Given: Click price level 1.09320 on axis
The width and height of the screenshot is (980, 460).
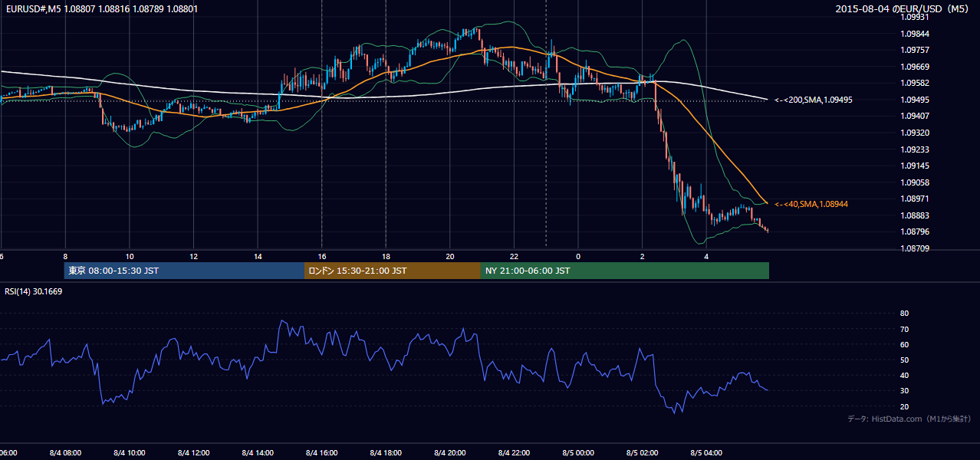Looking at the screenshot, I should [x=916, y=133].
